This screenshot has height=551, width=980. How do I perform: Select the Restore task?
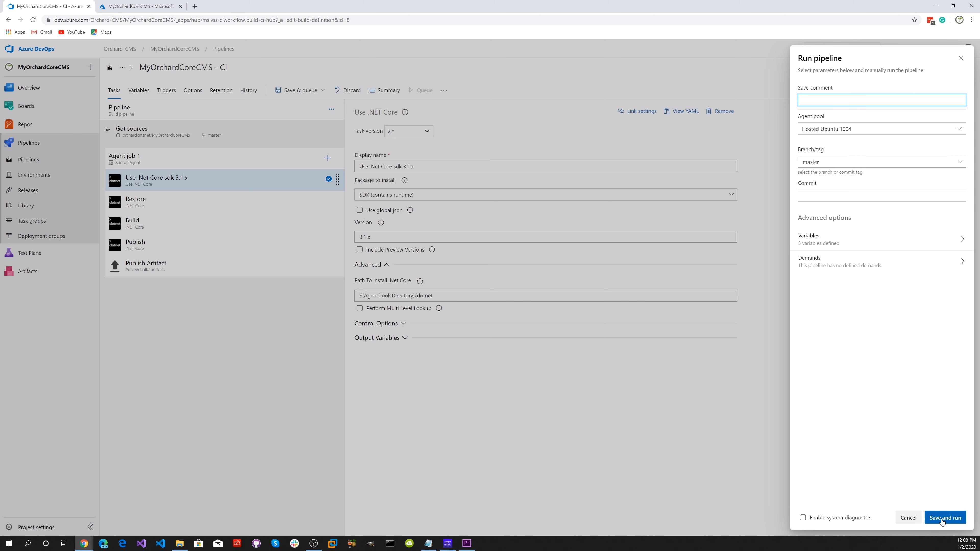[x=225, y=202]
